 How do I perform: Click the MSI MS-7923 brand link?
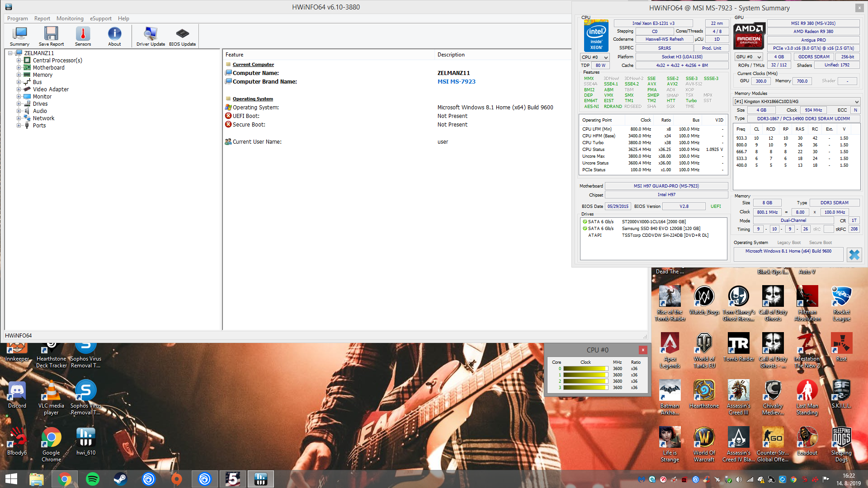(x=456, y=82)
